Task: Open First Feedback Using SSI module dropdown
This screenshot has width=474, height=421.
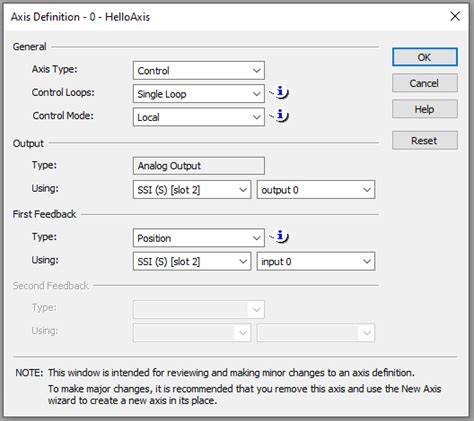Action: pyautogui.click(x=192, y=261)
